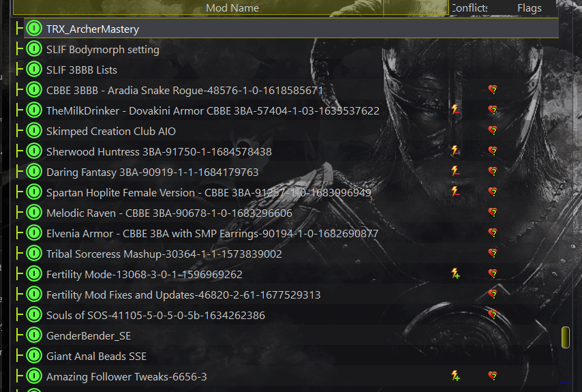Click Giant Anal Beads SSE power icon
Viewport: 582px width, 392px height.
(x=34, y=356)
